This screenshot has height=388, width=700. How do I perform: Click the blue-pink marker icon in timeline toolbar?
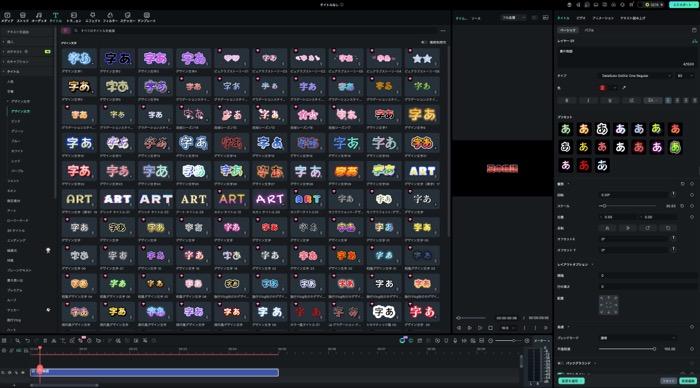coord(403,340)
